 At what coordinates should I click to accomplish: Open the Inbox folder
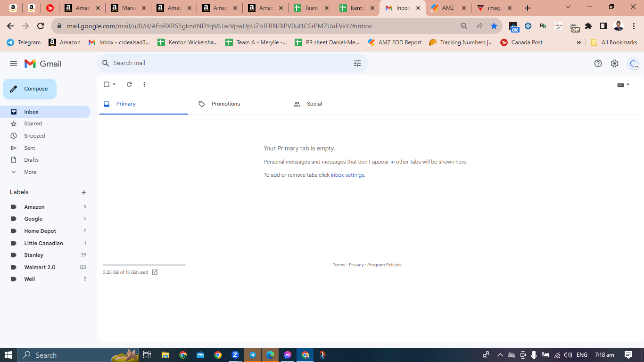tap(45, 112)
